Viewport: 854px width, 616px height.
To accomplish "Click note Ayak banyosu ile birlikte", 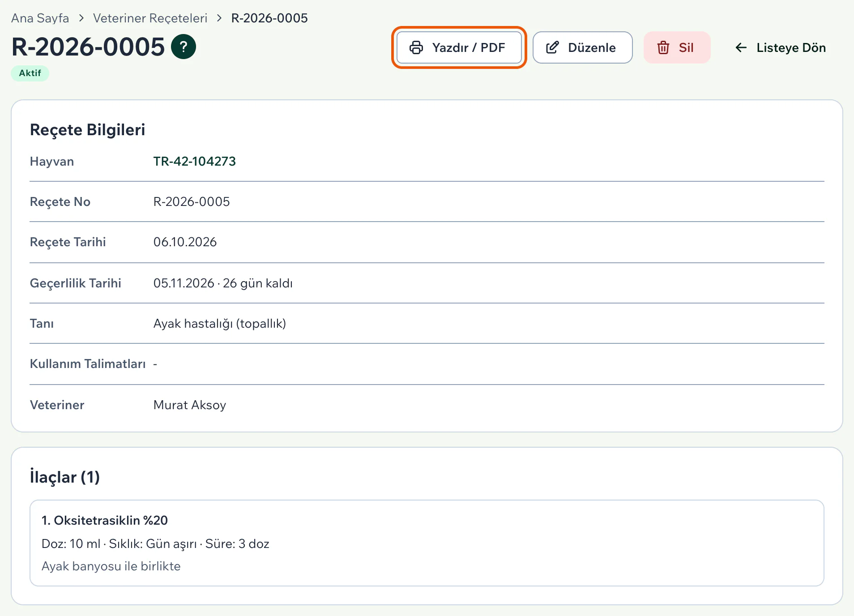I will 111,566.
